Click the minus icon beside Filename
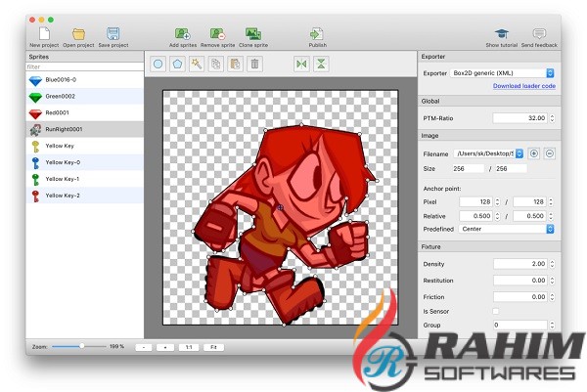This screenshot has height=392, width=587. coord(549,153)
